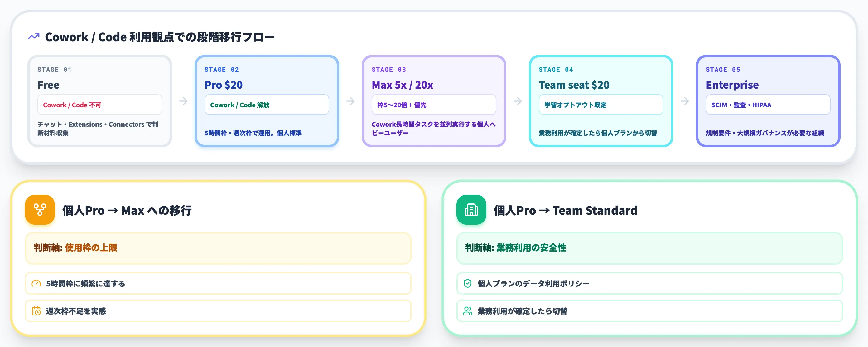Click the 規制要件・大規模ガバナンス description
The image size is (868, 347).
point(765,133)
